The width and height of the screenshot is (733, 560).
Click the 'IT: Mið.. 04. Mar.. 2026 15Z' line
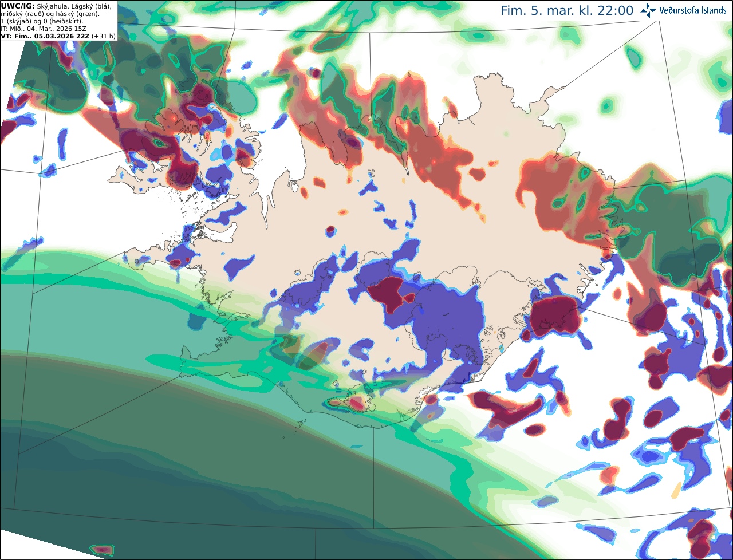coord(44,29)
